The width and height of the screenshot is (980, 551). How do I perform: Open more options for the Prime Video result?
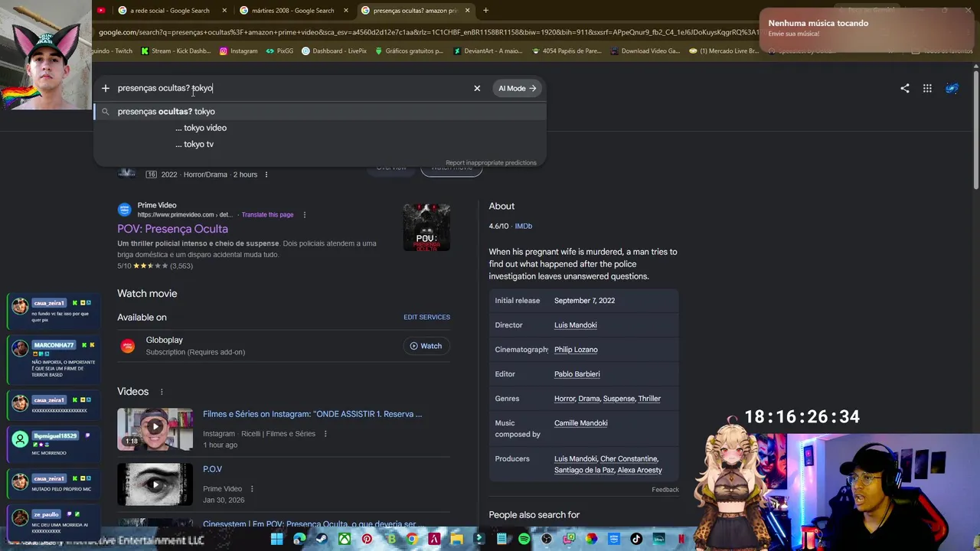[304, 215]
